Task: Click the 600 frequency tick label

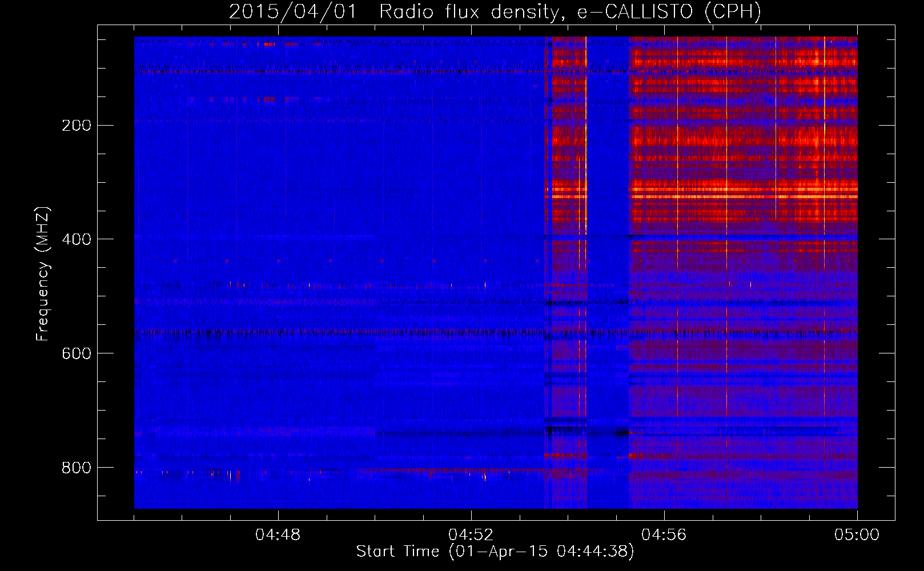Action: click(x=77, y=353)
